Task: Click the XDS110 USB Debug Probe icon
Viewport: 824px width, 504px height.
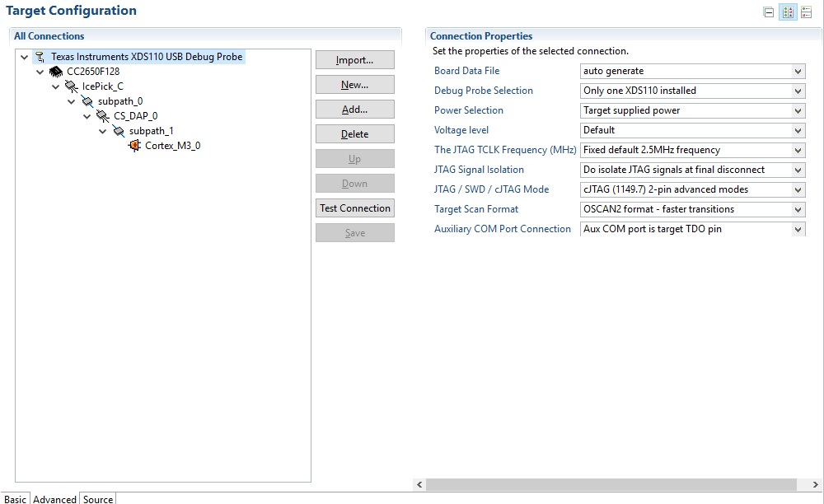Action: (40, 57)
